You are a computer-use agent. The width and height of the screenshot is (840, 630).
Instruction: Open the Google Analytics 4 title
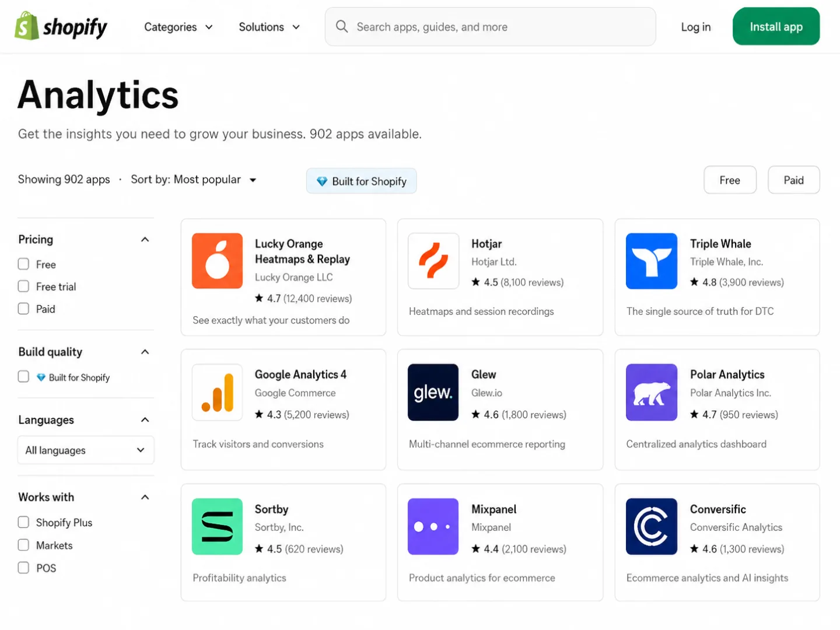pos(300,374)
